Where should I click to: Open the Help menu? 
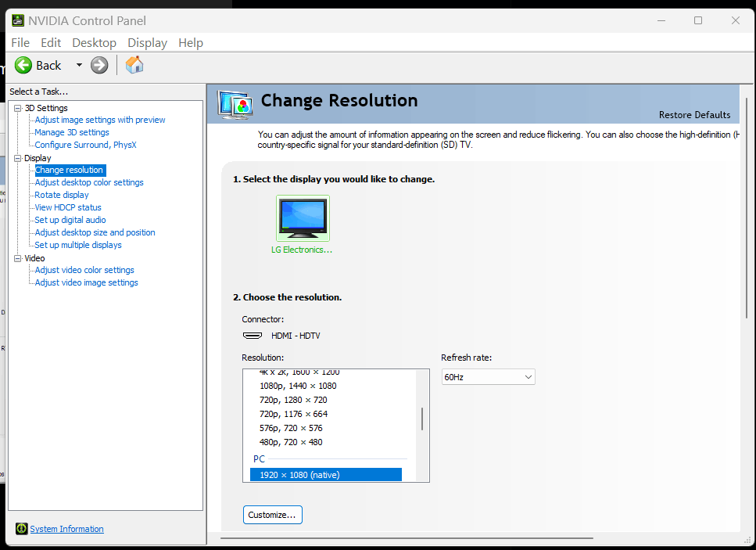pyautogui.click(x=191, y=43)
